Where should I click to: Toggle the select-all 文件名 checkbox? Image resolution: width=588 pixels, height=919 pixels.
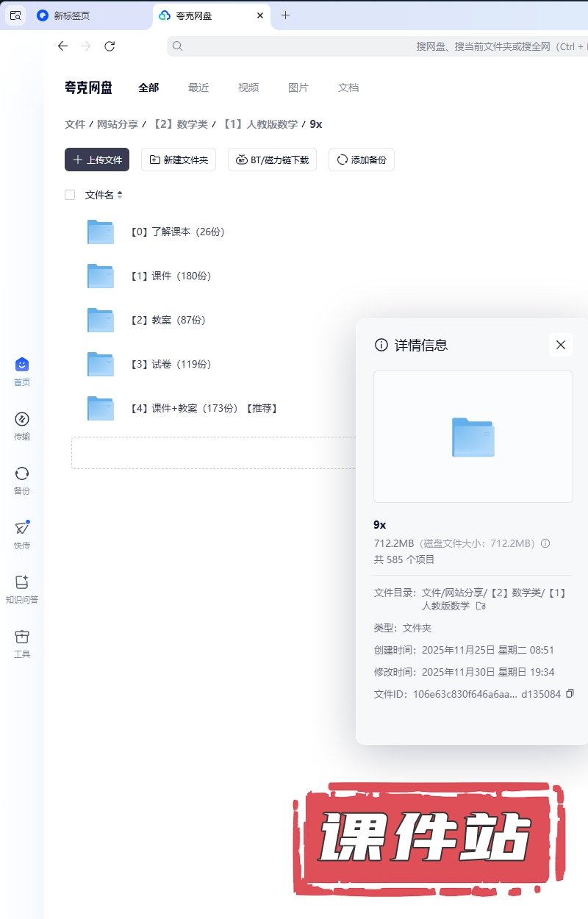point(70,195)
